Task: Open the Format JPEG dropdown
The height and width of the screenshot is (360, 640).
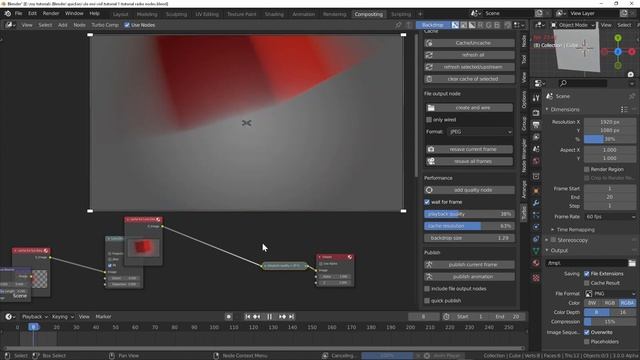Action: (x=480, y=132)
